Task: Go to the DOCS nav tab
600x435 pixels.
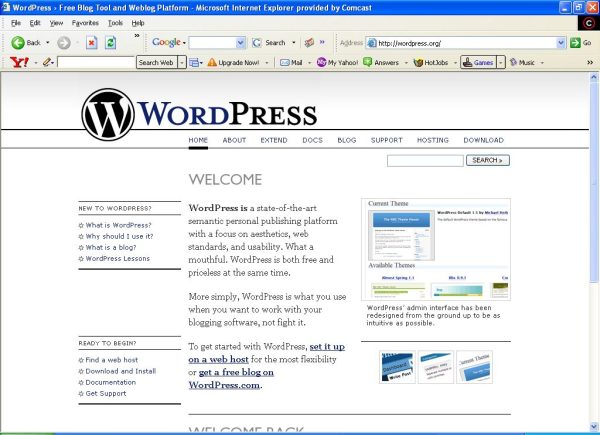Action: tap(312, 140)
